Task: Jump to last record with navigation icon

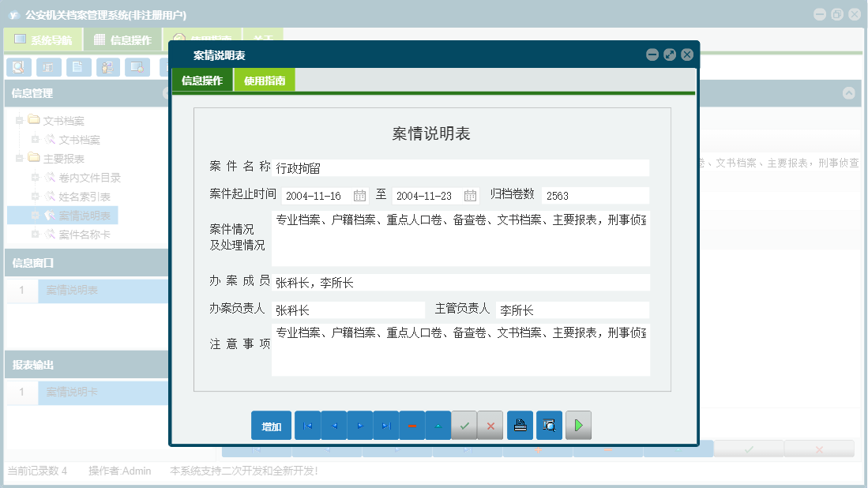Action: coord(386,425)
